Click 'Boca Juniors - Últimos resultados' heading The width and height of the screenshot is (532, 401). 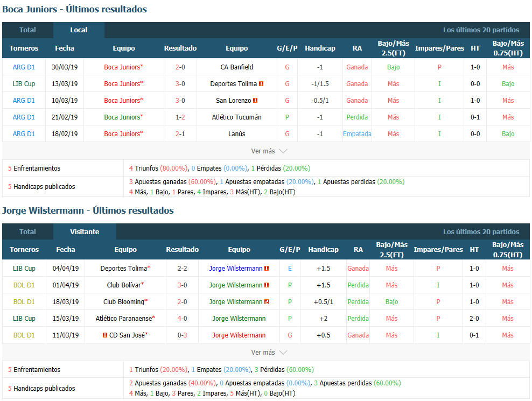point(75,9)
